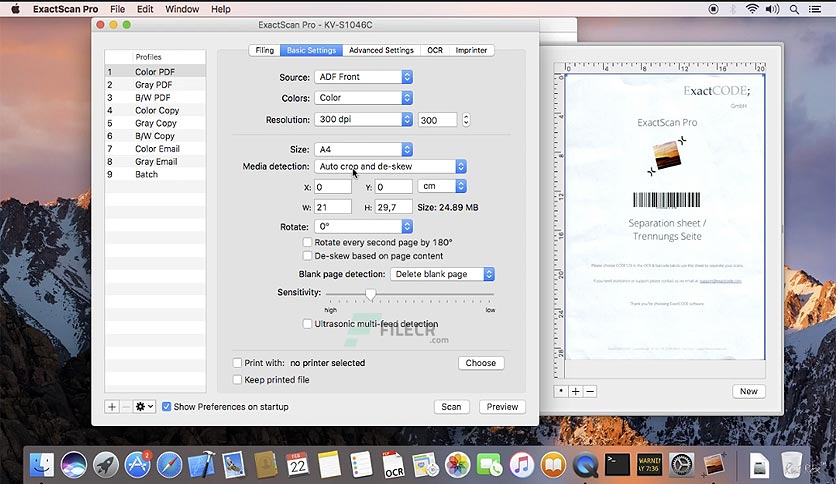
Task: Toggle Ultrasonic multi-feed detection checkbox
Action: 307,324
